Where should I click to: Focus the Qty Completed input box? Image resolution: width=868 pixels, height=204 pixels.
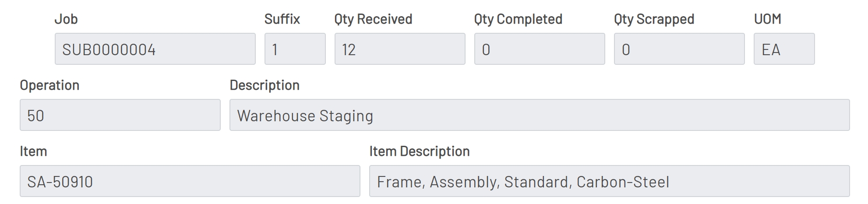pos(539,49)
